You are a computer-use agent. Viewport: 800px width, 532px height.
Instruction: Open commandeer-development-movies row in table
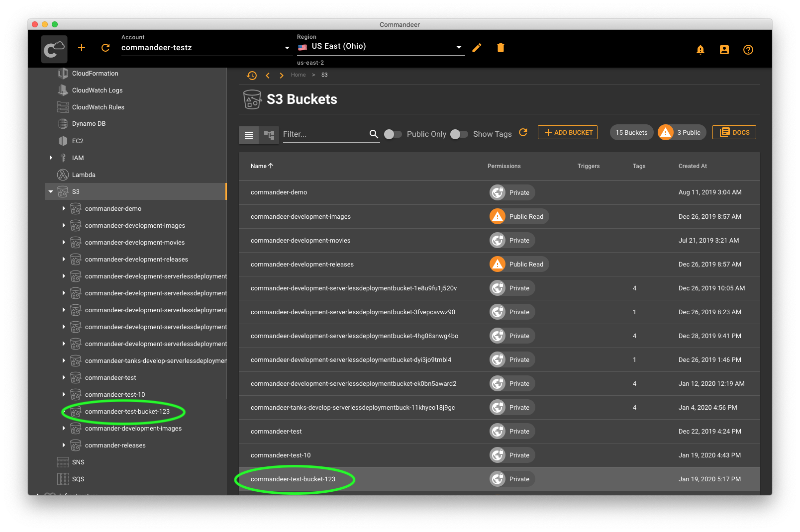(499, 241)
